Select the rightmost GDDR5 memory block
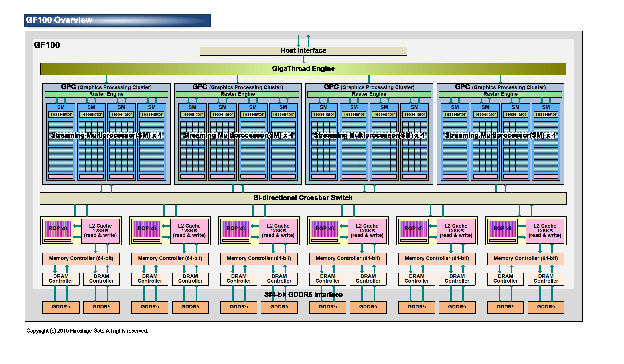The width and height of the screenshot is (624, 364). click(546, 307)
